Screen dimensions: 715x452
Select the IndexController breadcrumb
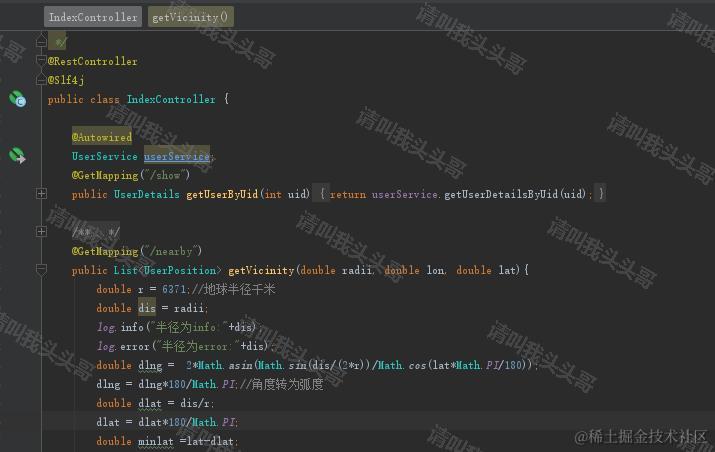coord(93,17)
